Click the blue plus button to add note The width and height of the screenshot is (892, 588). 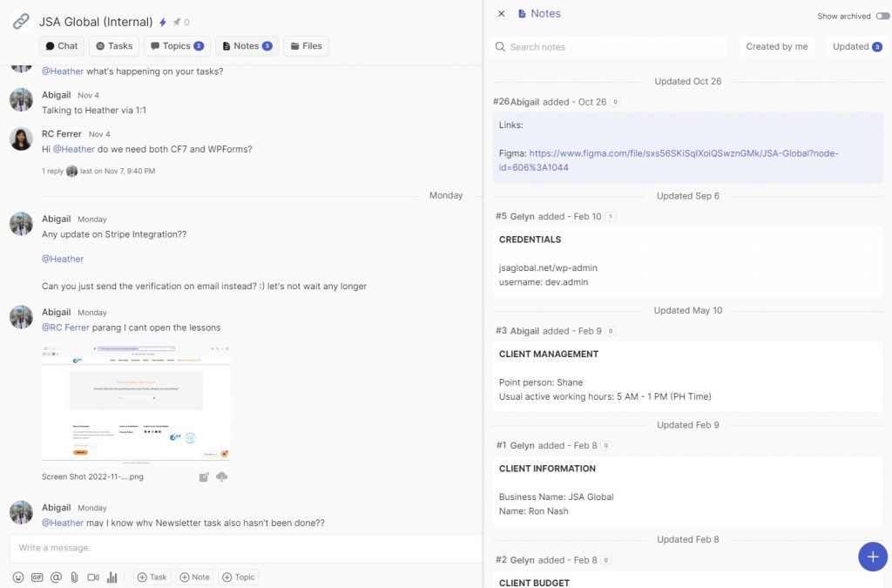point(872,556)
